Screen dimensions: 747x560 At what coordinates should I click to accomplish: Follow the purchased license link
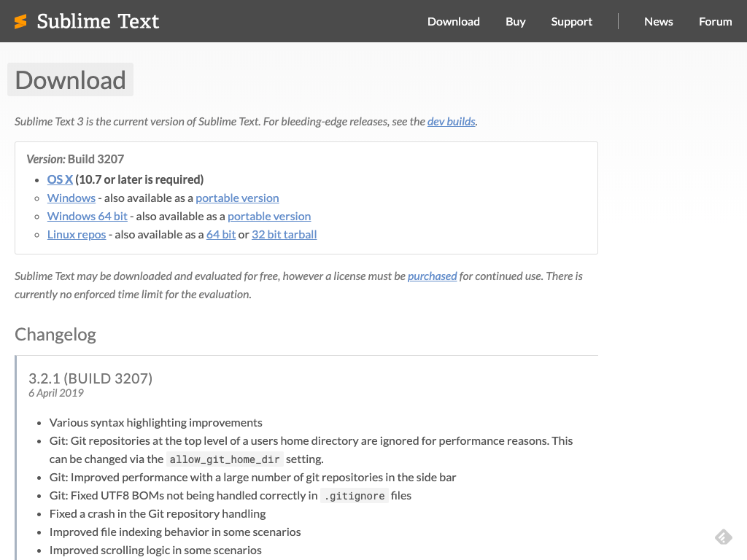point(432,276)
